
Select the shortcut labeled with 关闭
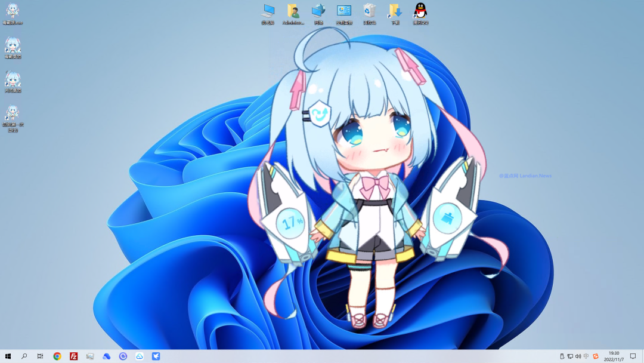13,81
